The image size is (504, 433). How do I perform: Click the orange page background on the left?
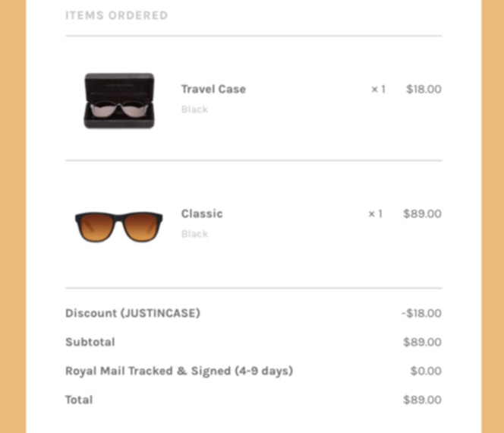13,216
